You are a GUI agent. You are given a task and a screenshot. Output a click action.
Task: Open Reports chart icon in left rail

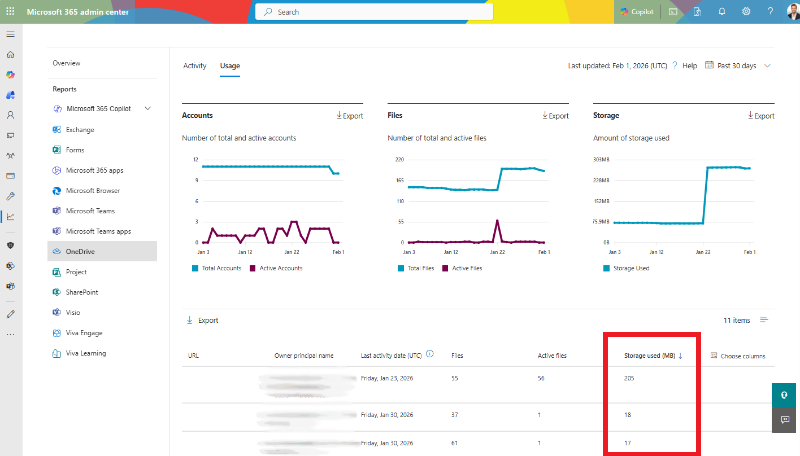pos(11,217)
